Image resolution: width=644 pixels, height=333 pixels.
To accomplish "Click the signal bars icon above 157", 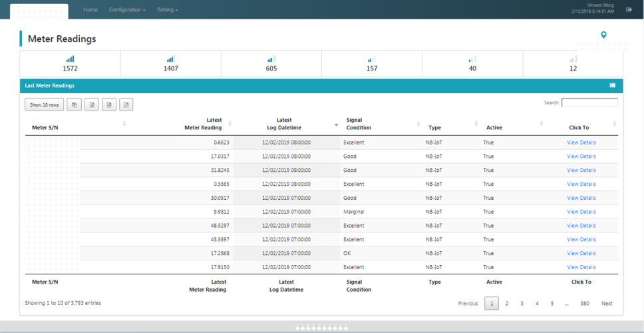I will [x=372, y=59].
